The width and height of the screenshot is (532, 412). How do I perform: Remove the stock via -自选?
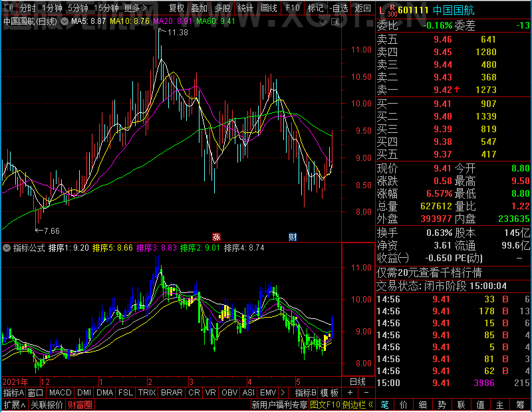[338, 8]
